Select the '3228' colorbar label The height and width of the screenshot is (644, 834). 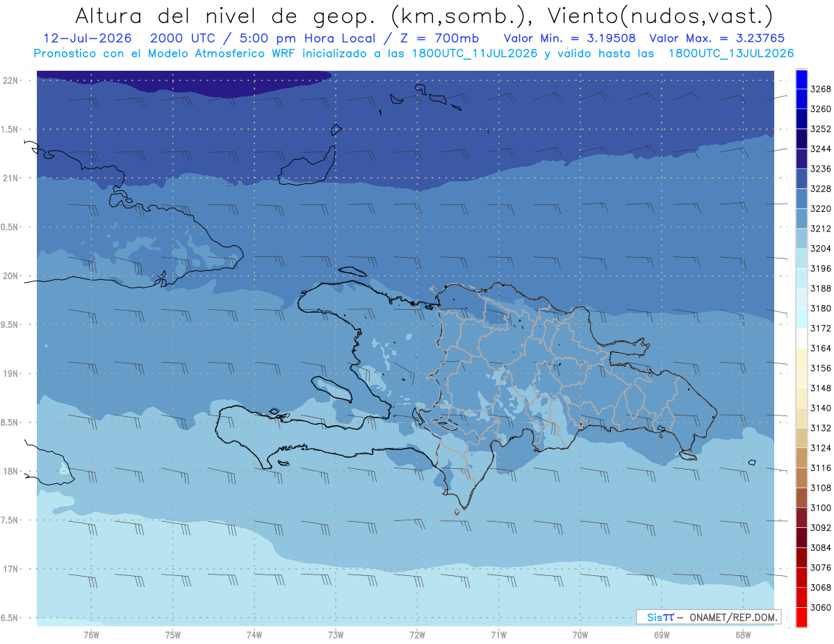tap(821, 189)
